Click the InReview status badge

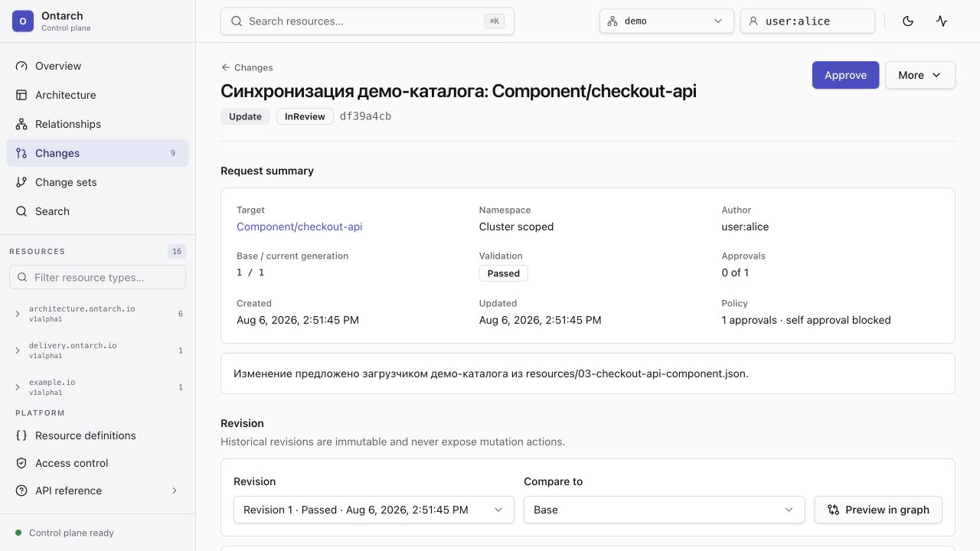[x=305, y=116]
